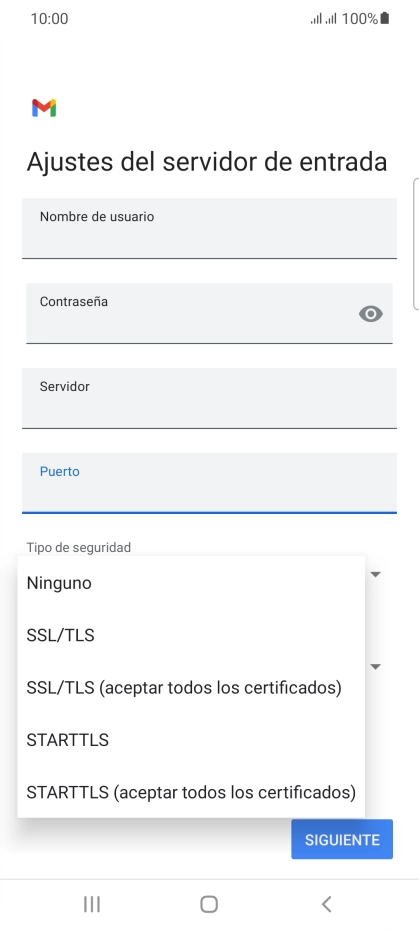The width and height of the screenshot is (419, 931).
Task: Focus the Puerto field
Action: coord(209,483)
